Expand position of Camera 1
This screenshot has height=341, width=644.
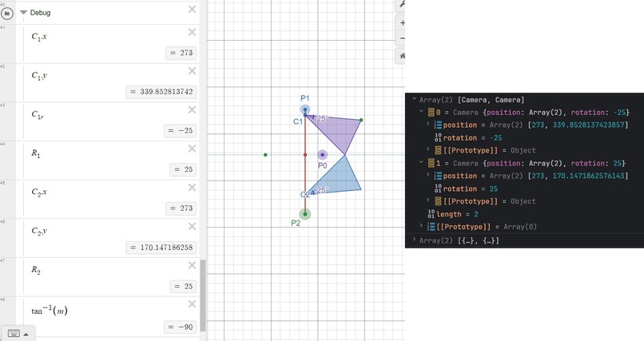[428, 175]
